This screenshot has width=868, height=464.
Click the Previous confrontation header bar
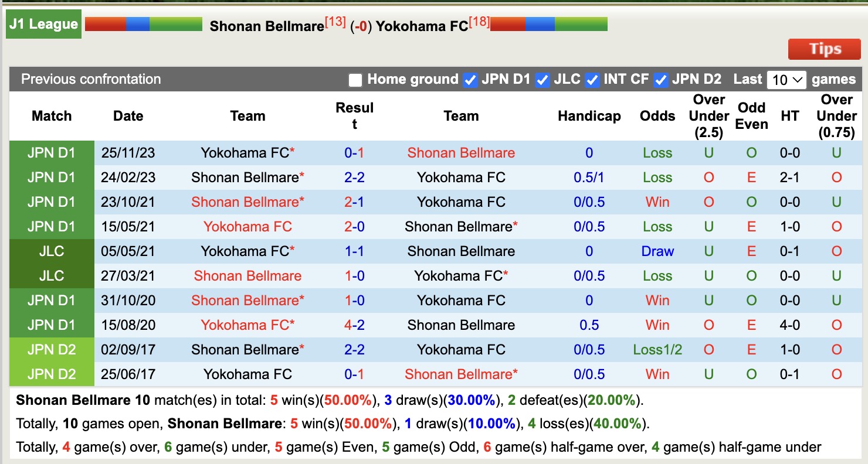coord(90,79)
